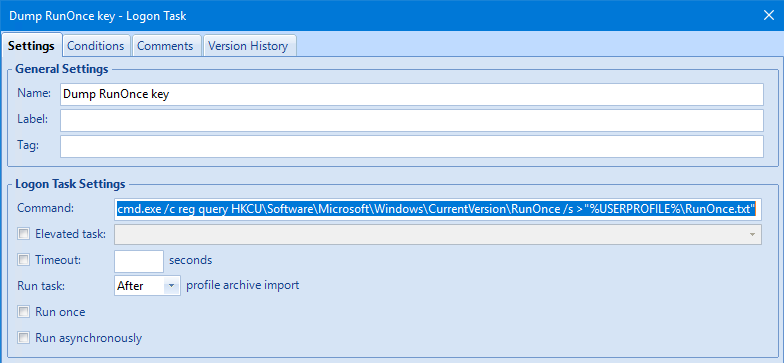Click the 'seconds' label
Image resolution: width=784 pixels, height=363 pixels.
(190, 260)
